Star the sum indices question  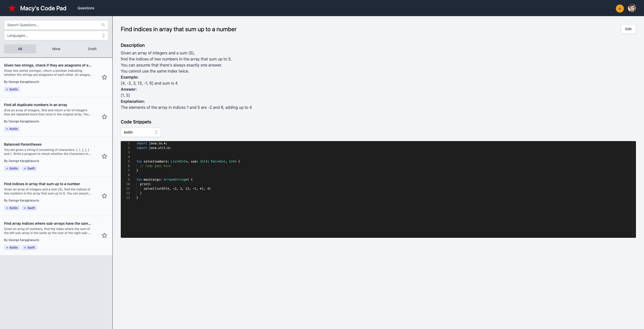[x=104, y=196]
